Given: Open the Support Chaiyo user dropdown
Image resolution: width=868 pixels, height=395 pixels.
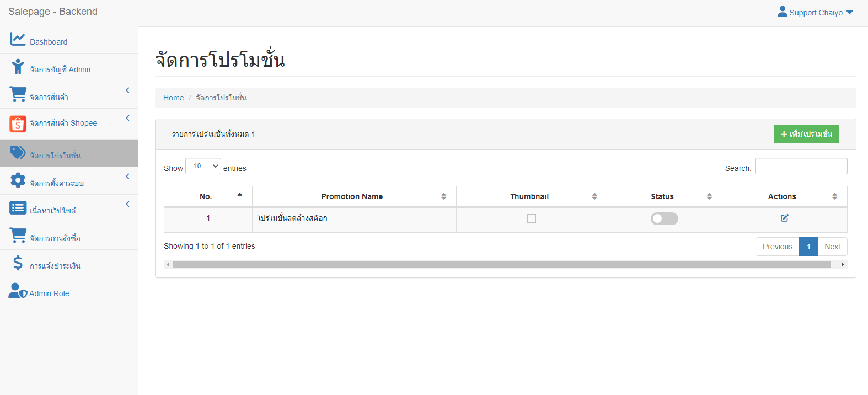Looking at the screenshot, I should point(815,12).
